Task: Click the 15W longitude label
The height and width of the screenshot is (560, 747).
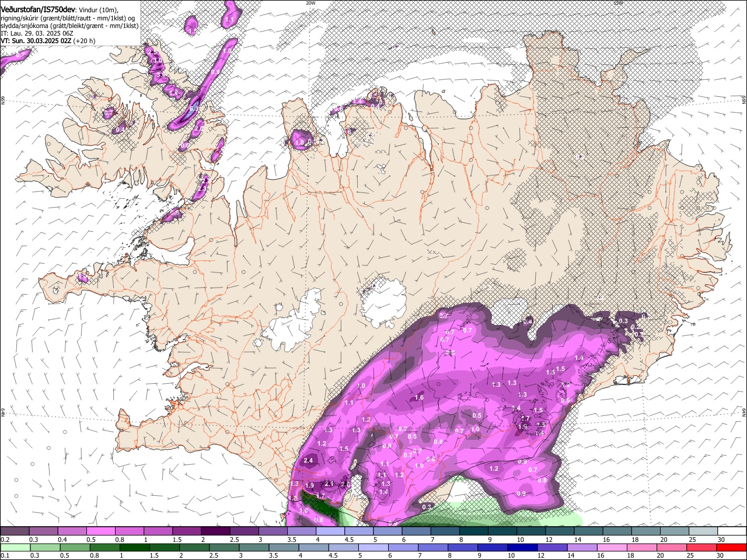Action: coord(618,3)
